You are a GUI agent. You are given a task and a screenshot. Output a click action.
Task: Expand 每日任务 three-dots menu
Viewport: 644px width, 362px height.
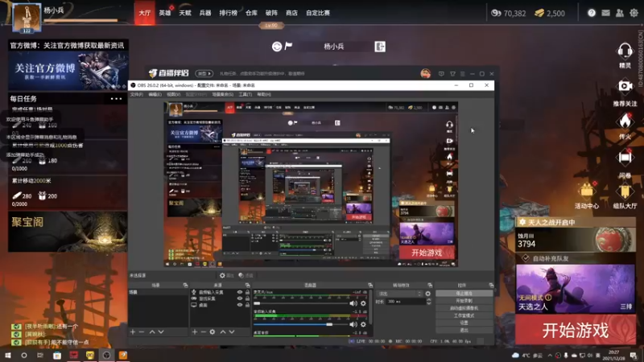pos(116,98)
